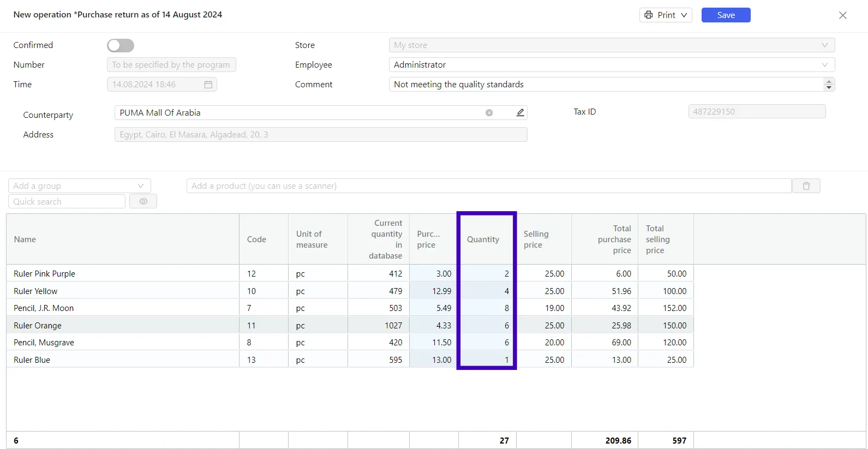Click the calendar icon in Time field
This screenshot has height=449, width=868.
[208, 85]
